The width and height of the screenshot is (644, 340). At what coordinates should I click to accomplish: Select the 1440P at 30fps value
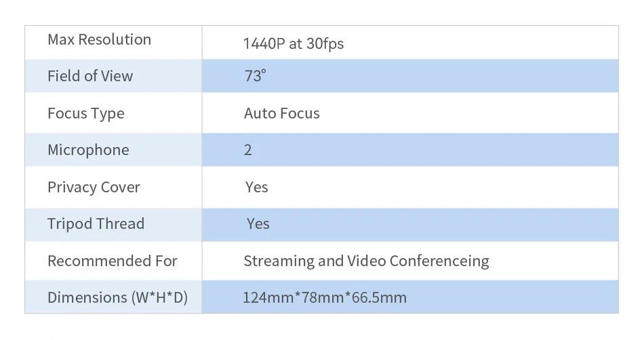(x=293, y=44)
